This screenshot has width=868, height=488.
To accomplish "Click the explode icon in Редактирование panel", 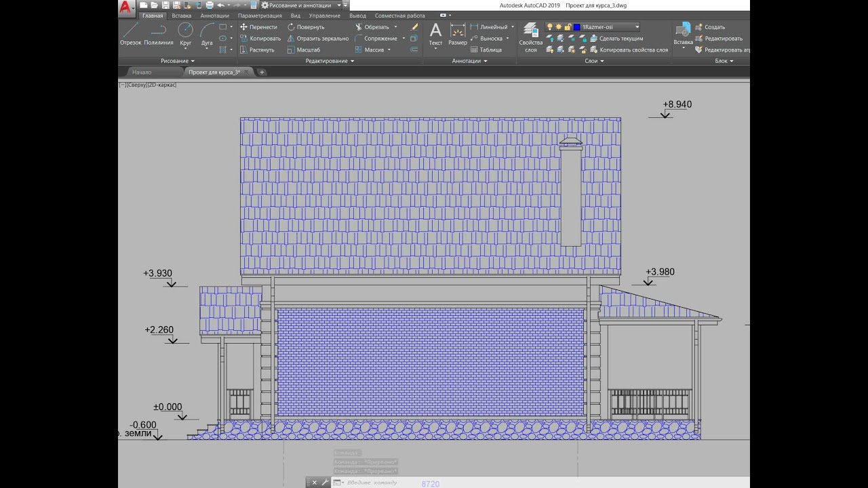I will coord(414,39).
